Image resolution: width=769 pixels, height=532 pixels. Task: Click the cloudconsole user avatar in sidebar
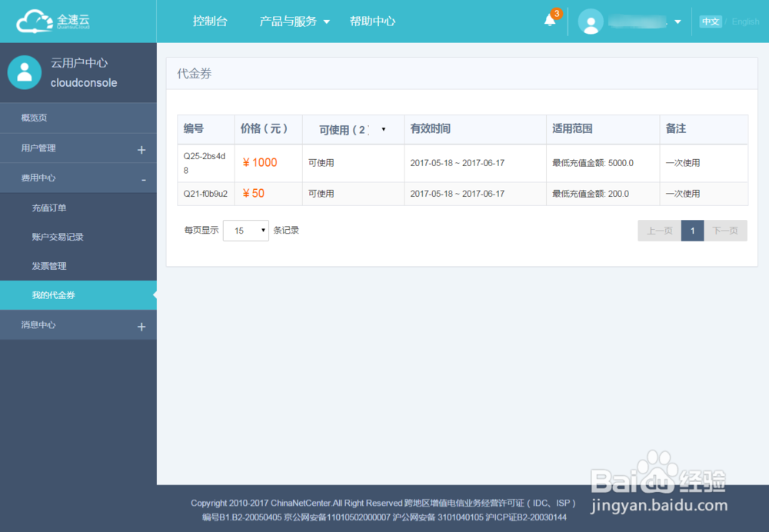pyautogui.click(x=24, y=72)
